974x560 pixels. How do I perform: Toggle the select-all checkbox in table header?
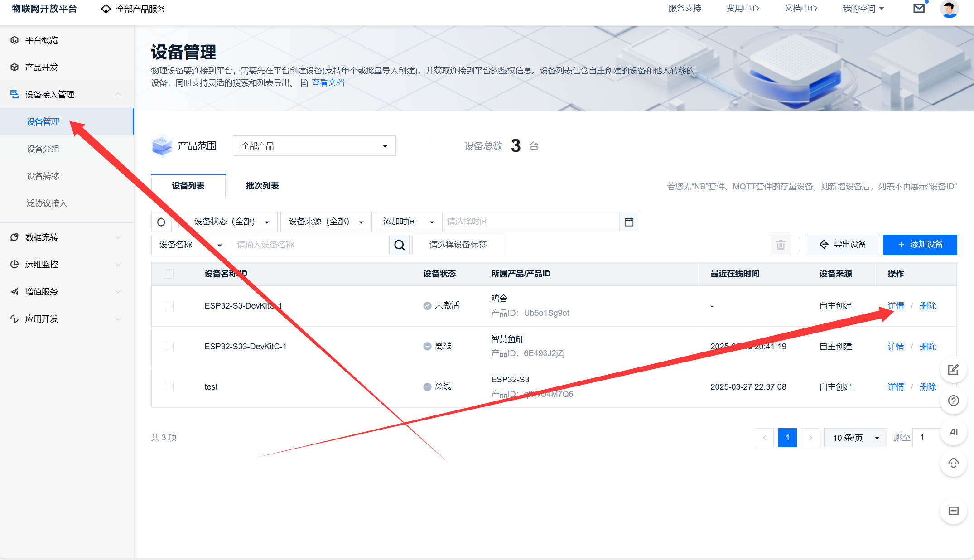point(169,274)
